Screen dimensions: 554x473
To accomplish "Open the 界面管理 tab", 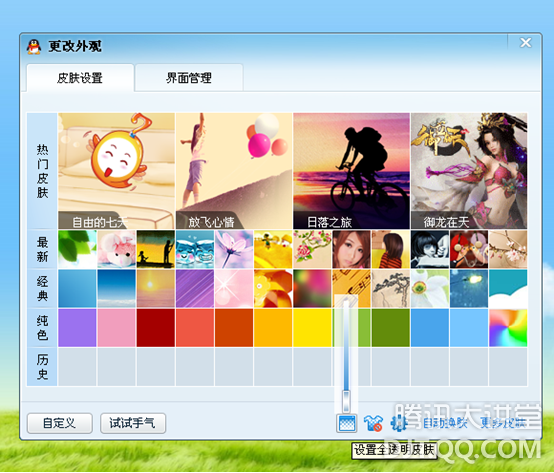I will [x=189, y=78].
